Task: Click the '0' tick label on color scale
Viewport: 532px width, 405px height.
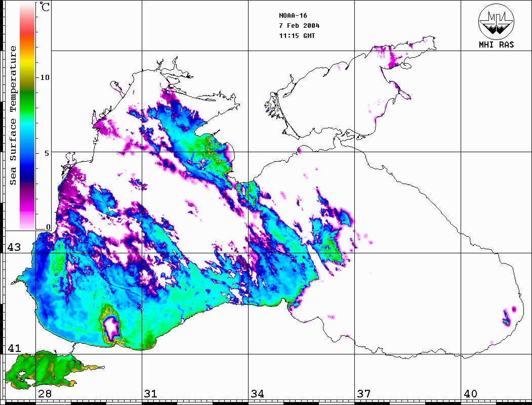Action: pyautogui.click(x=48, y=228)
